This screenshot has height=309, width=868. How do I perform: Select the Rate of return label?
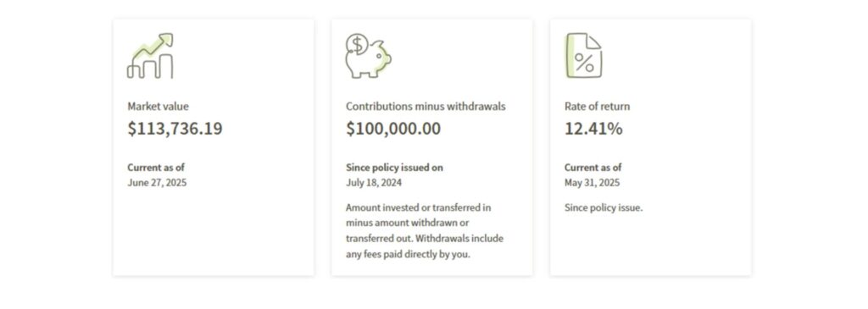(598, 106)
